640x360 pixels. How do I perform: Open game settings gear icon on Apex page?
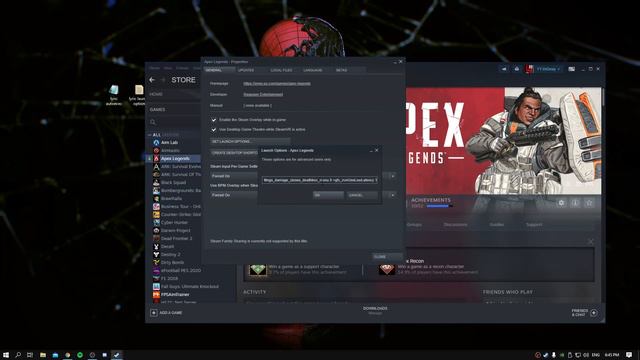tap(561, 202)
